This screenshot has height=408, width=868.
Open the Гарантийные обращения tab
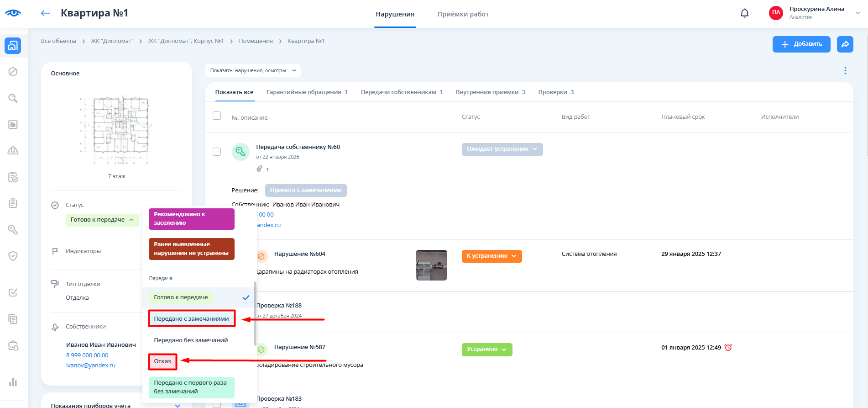pyautogui.click(x=307, y=92)
